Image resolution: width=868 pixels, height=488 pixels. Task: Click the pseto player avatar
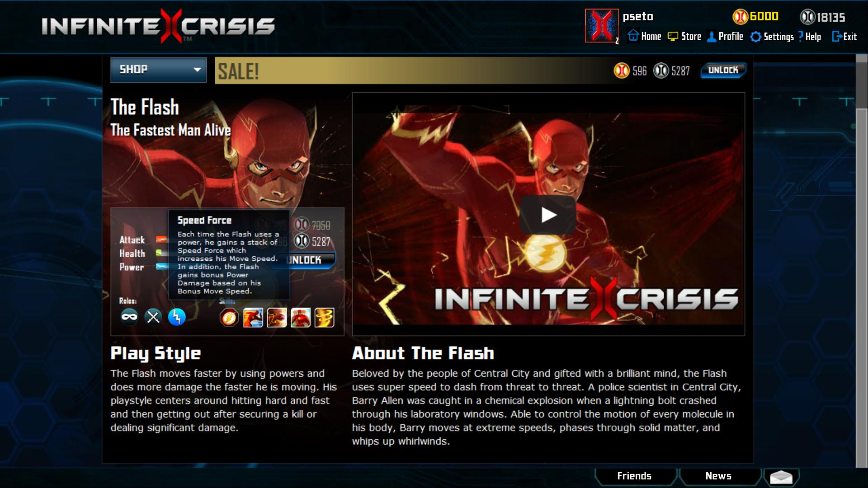point(602,26)
